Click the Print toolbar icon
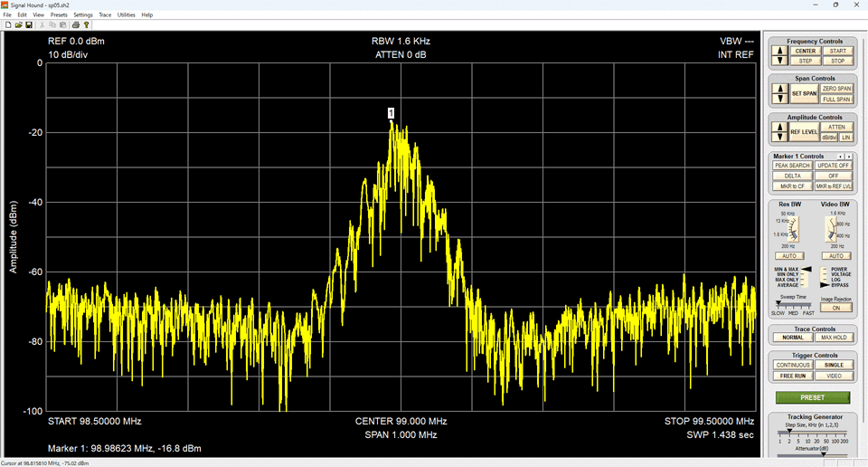The image size is (868, 467). click(76, 25)
